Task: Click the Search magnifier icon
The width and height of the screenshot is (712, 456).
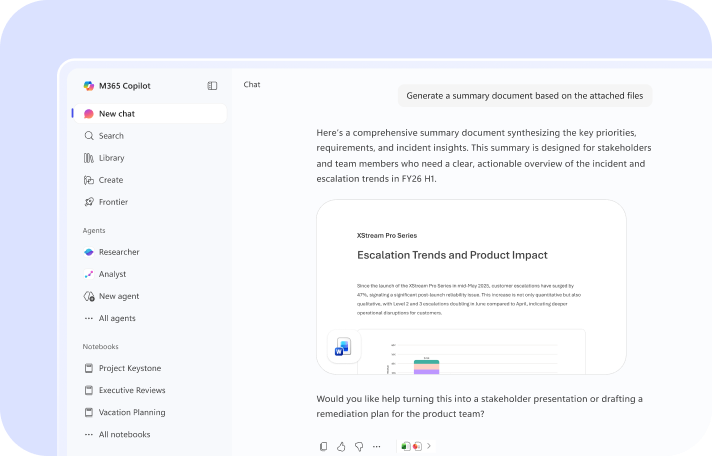Action: [x=89, y=136]
